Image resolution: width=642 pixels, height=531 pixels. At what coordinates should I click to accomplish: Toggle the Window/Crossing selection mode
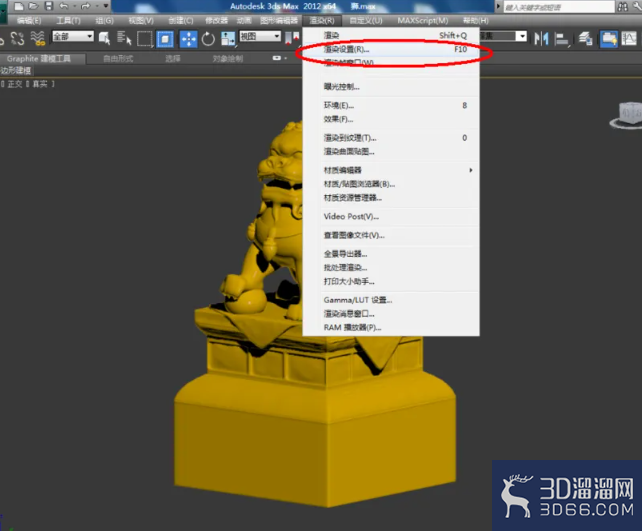(165, 39)
